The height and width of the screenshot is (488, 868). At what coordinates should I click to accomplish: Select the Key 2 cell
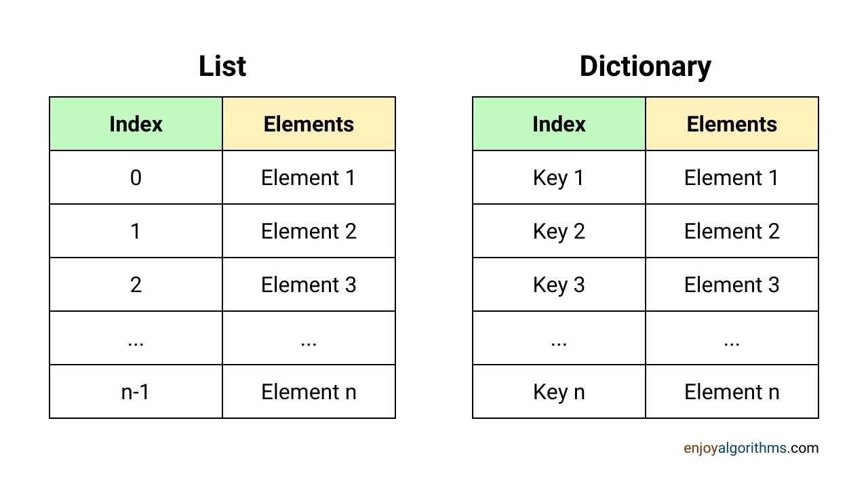pyautogui.click(x=559, y=231)
